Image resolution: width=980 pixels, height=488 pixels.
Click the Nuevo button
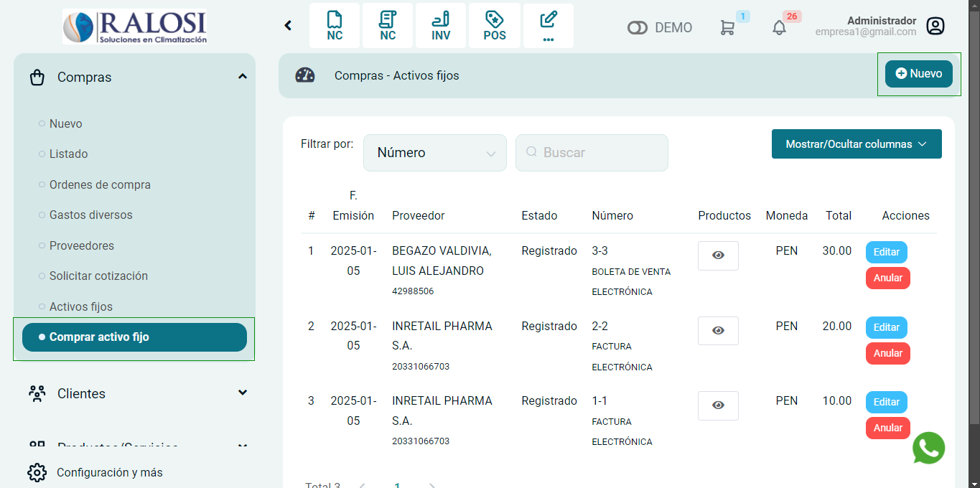point(918,74)
